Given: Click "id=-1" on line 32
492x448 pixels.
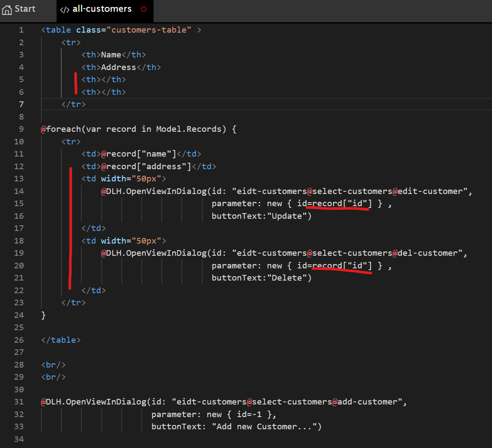Looking at the screenshot, I should click(249, 415).
